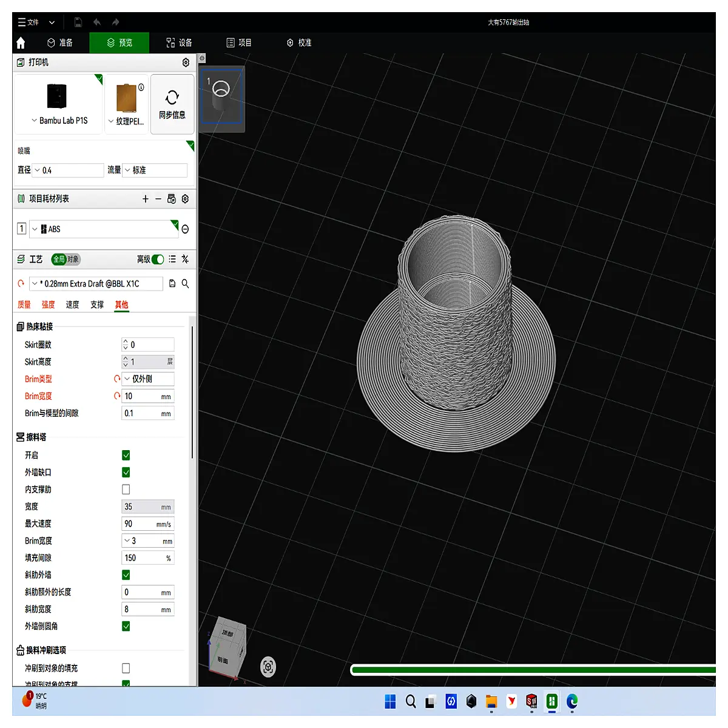Toggle the 高级 advanced mode switch
728x728 pixels.
tap(158, 259)
